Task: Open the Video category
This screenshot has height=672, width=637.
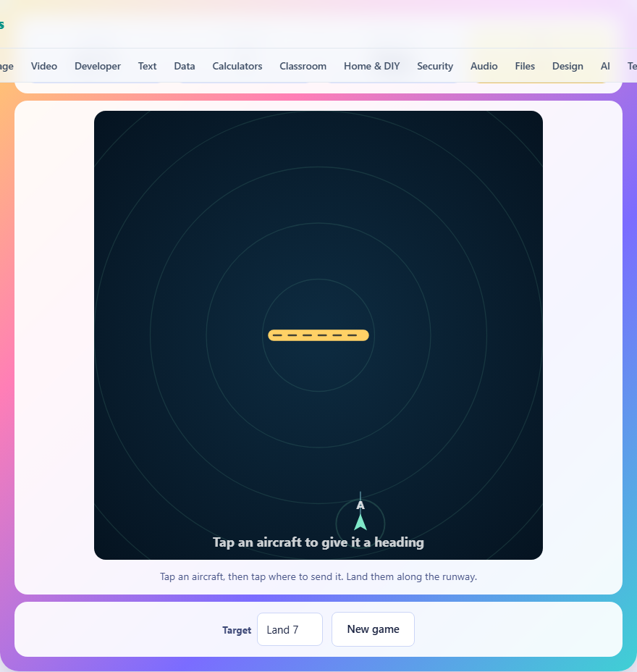Action: 43,66
